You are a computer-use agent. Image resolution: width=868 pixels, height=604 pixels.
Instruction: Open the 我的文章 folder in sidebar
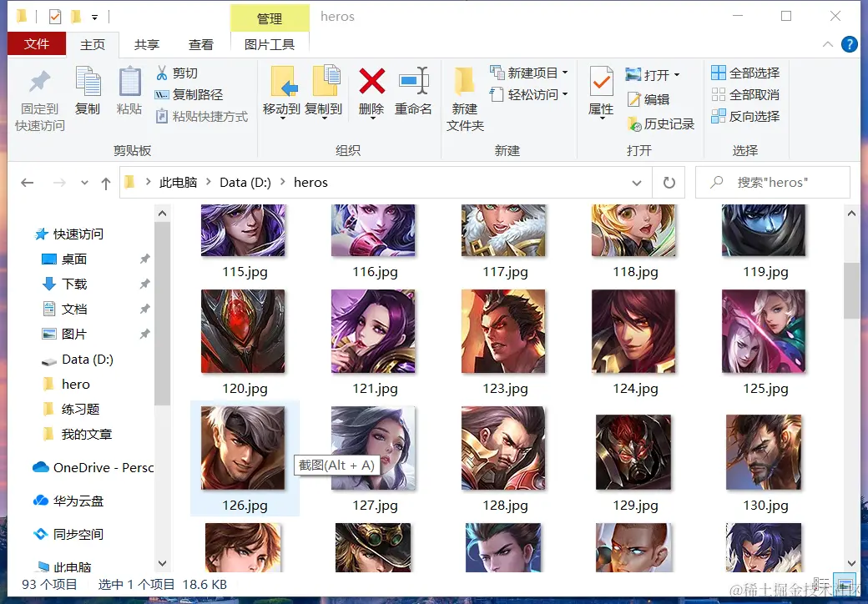pos(77,434)
